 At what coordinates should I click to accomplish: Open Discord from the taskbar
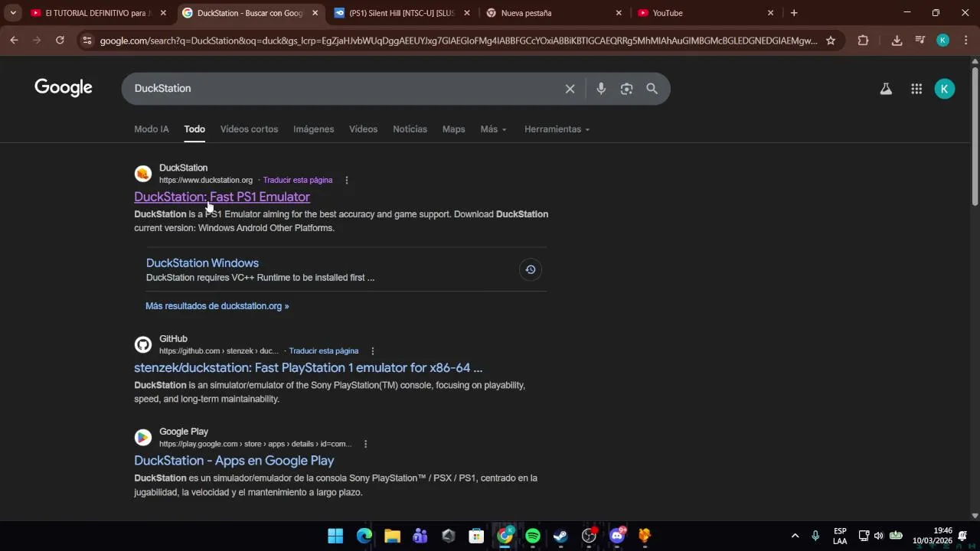click(x=617, y=536)
